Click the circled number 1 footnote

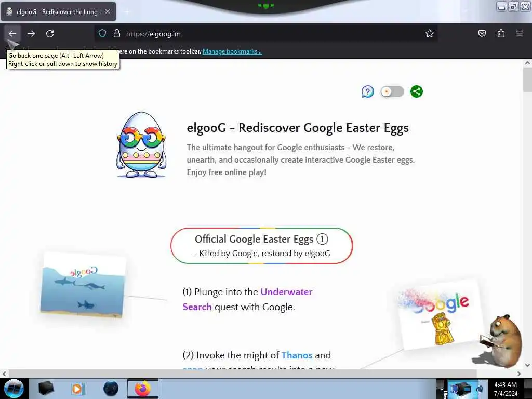(322, 239)
